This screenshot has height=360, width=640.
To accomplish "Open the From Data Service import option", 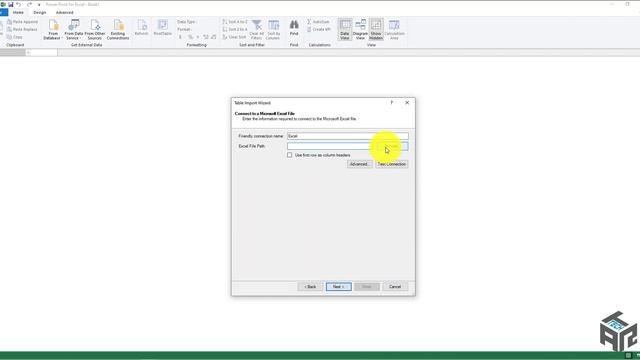I will 74,29.
